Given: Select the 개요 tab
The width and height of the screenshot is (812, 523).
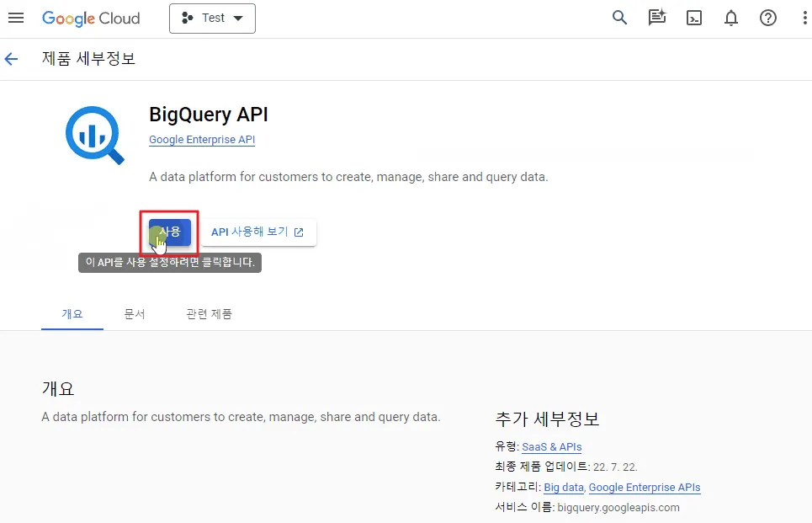Looking at the screenshot, I should click(72, 314).
